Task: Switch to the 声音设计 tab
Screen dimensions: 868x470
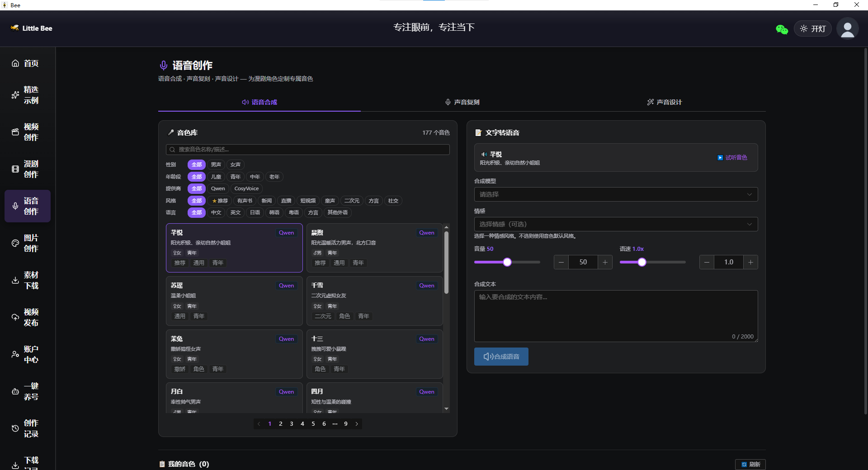Action: coord(664,102)
